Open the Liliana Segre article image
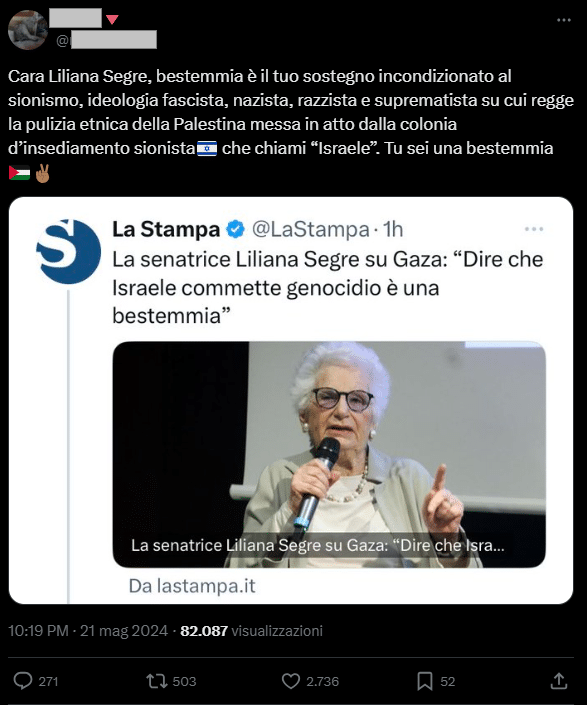This screenshot has height=705, width=587. (x=329, y=454)
